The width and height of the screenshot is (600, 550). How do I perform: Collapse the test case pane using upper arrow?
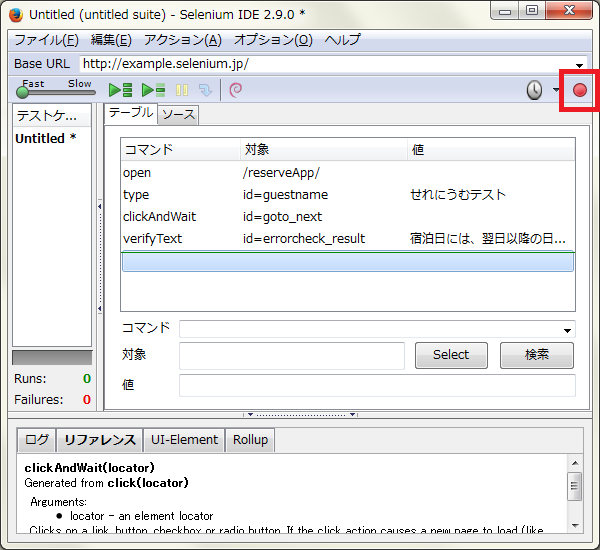point(99,207)
